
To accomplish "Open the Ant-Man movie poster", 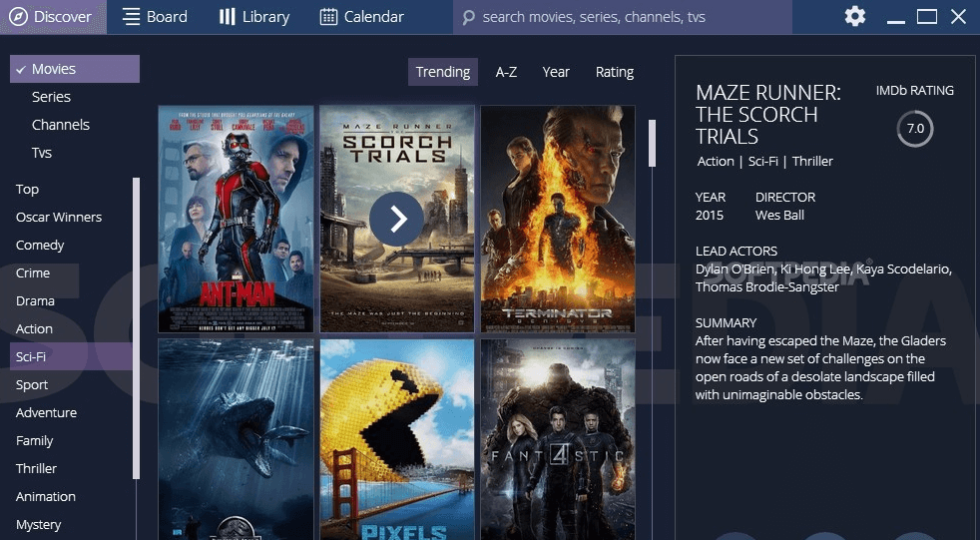I will pyautogui.click(x=236, y=219).
